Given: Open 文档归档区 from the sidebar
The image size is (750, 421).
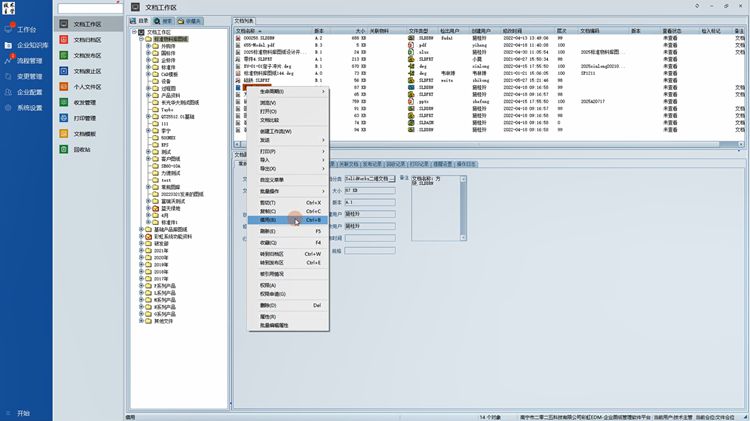Looking at the screenshot, I should pyautogui.click(x=86, y=40).
